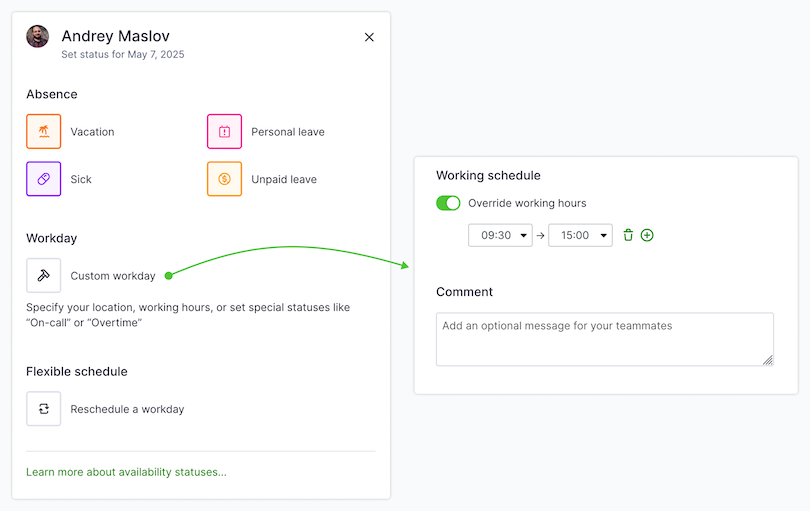810x511 pixels.
Task: Click the Reschedule a workday icon
Action: pos(43,409)
